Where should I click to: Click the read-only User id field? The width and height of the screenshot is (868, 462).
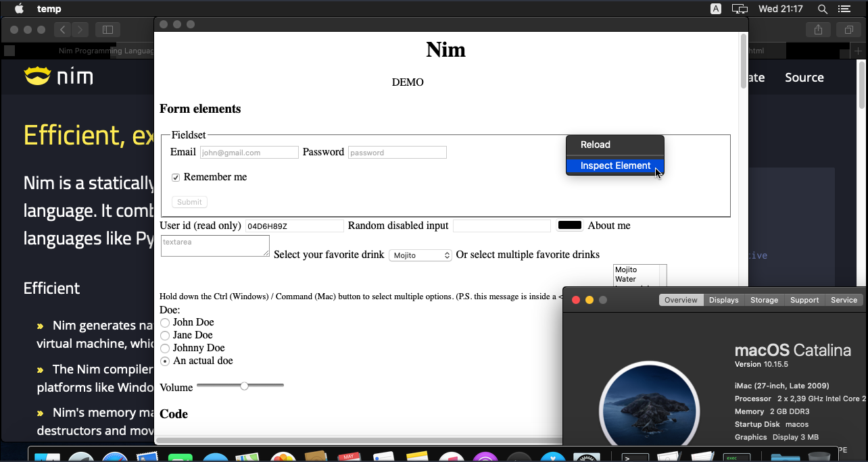tap(295, 226)
